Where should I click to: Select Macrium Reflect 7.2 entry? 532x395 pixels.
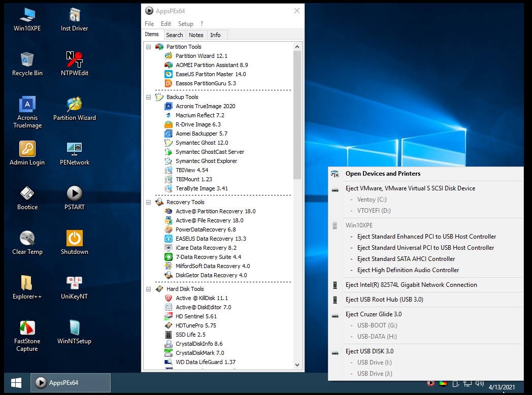(x=200, y=115)
